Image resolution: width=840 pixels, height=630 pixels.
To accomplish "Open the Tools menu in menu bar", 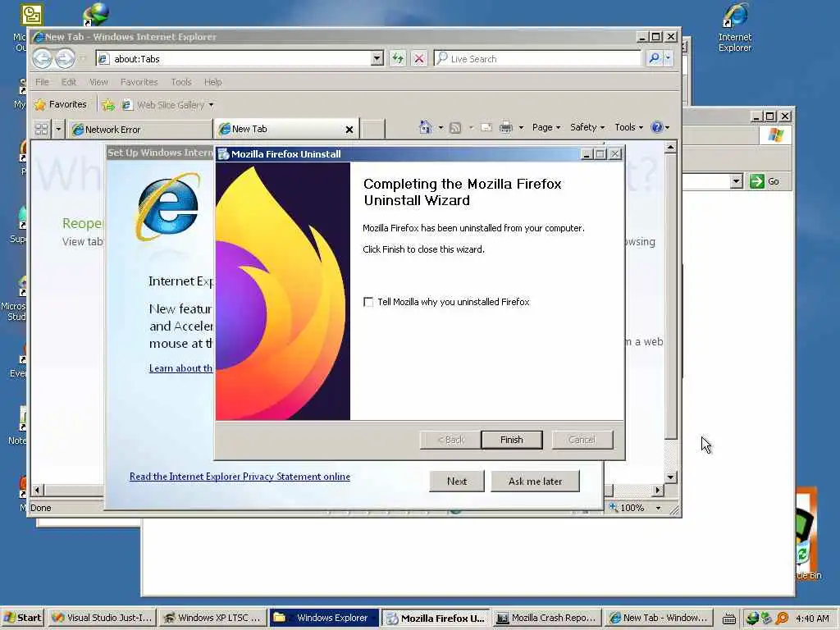I will pos(181,82).
